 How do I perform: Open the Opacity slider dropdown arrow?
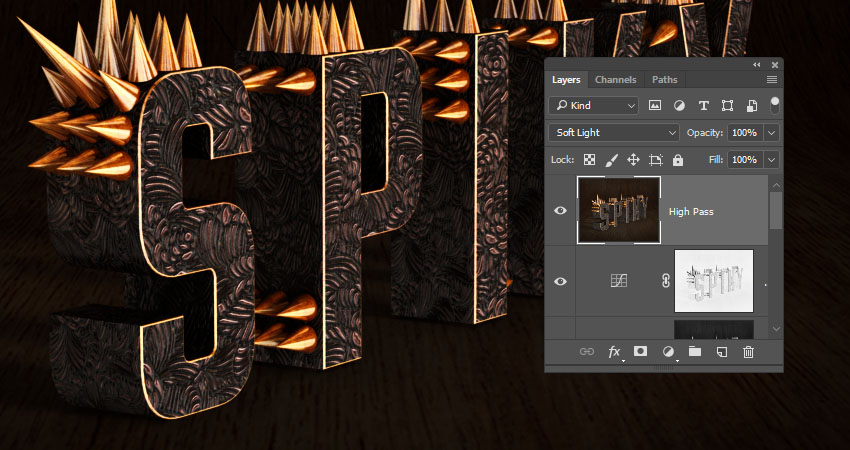771,132
